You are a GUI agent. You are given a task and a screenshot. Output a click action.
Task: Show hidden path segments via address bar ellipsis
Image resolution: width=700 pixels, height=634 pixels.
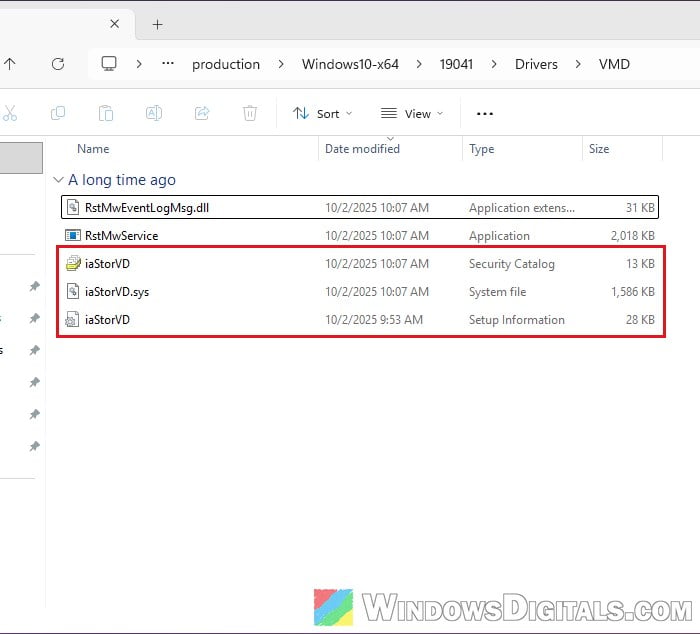click(168, 64)
